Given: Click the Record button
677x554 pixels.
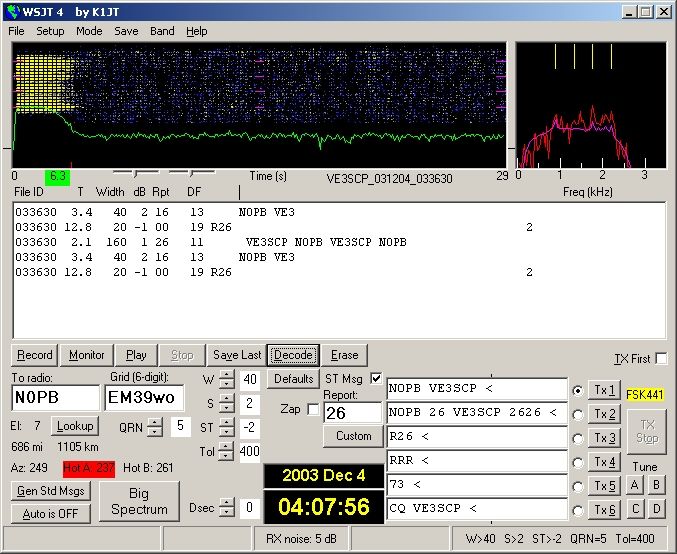Looking at the screenshot, I should (x=35, y=355).
